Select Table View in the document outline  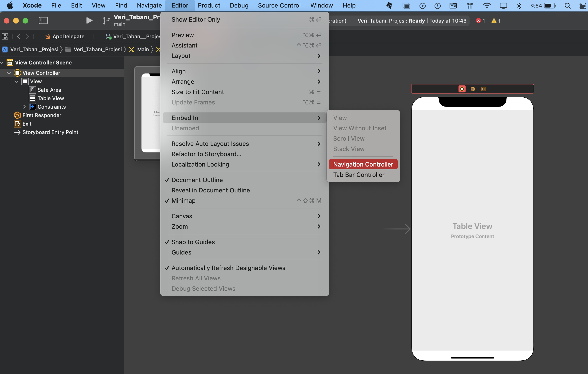[51, 98]
